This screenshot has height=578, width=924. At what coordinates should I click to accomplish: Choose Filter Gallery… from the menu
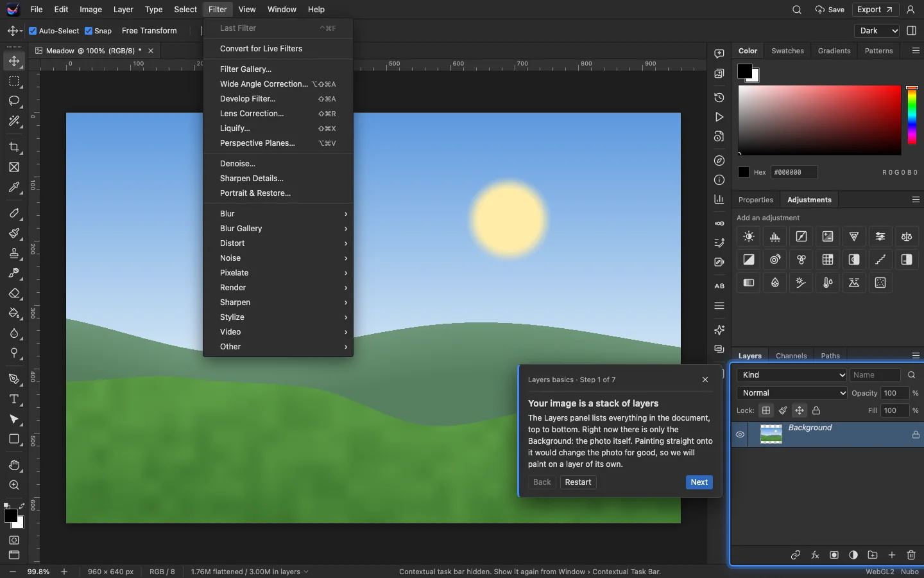[278, 69]
